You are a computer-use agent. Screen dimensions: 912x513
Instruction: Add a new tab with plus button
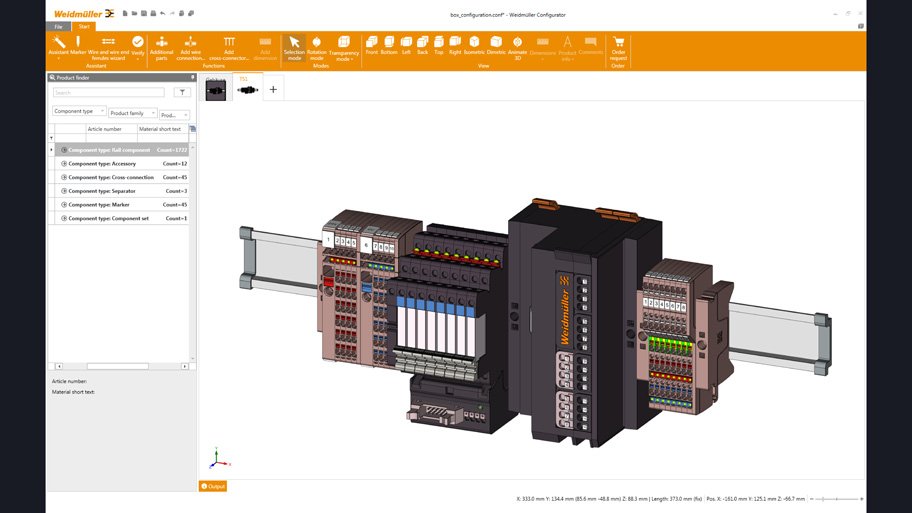tap(273, 89)
